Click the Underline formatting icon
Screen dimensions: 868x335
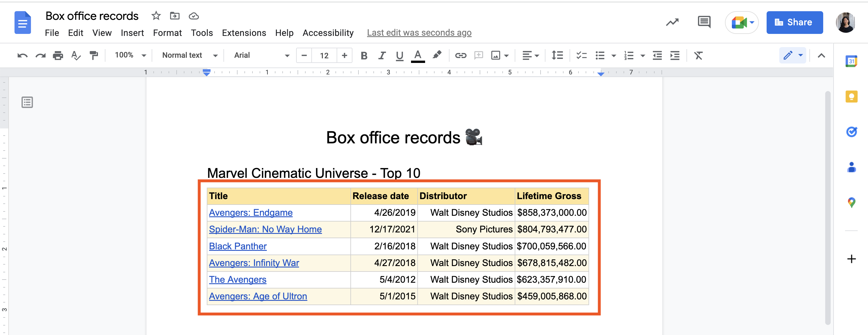tap(399, 55)
